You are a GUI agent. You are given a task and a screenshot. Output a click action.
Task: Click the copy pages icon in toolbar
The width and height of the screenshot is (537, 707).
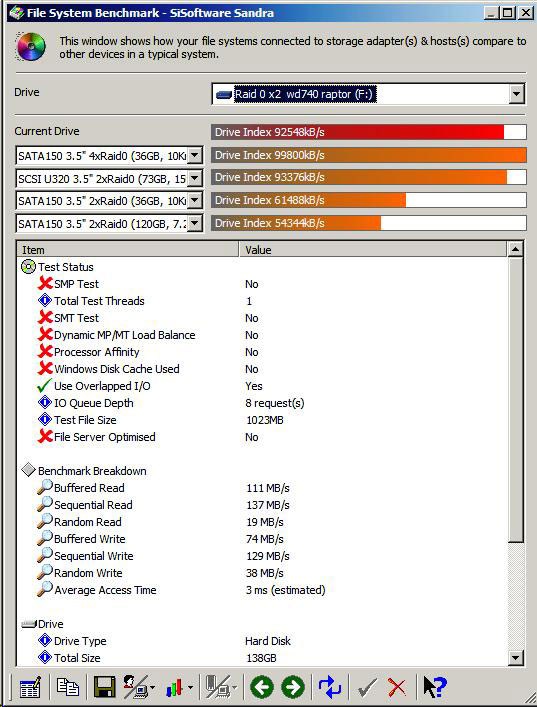(68, 687)
